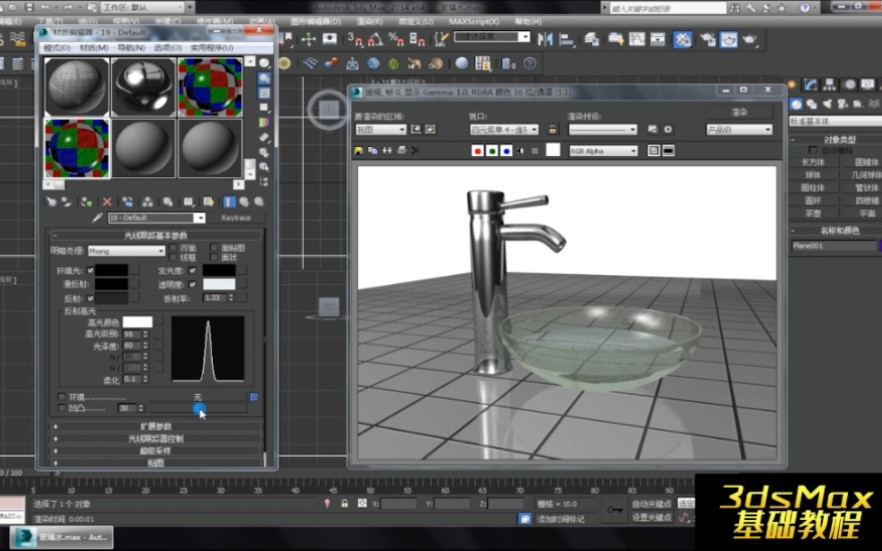This screenshot has height=551, width=882.
Task: Expand the 扩展参数 rollout
Action: click(155, 426)
